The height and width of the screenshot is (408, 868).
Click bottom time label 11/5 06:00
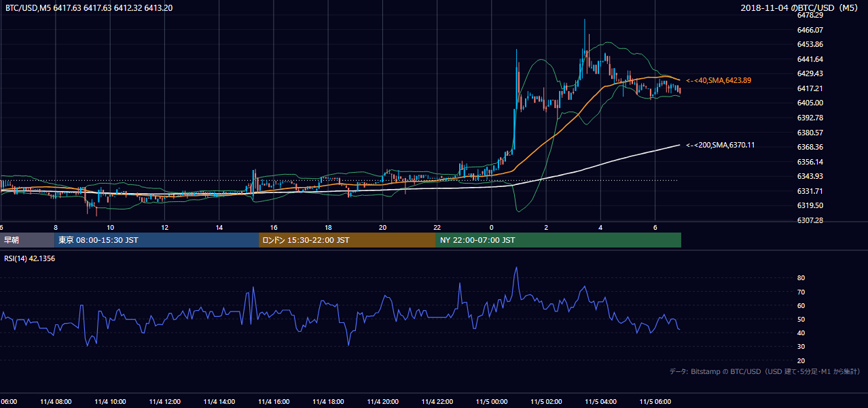tap(655, 401)
